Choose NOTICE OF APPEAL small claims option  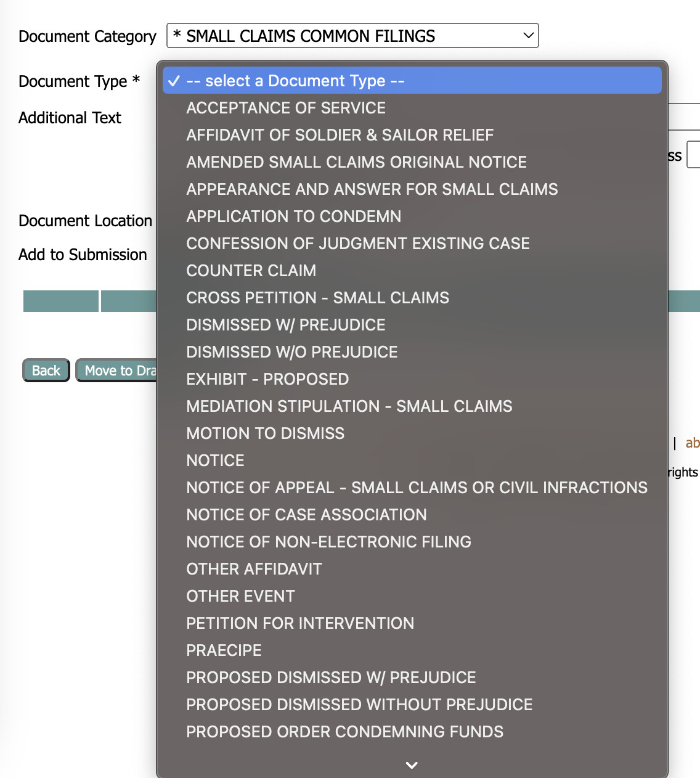[417, 488]
